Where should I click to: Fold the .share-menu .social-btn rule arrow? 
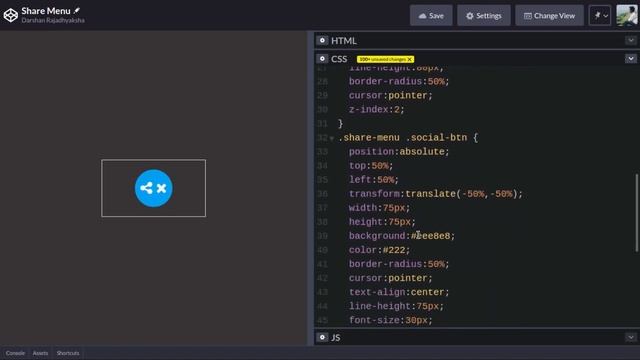[332, 139]
